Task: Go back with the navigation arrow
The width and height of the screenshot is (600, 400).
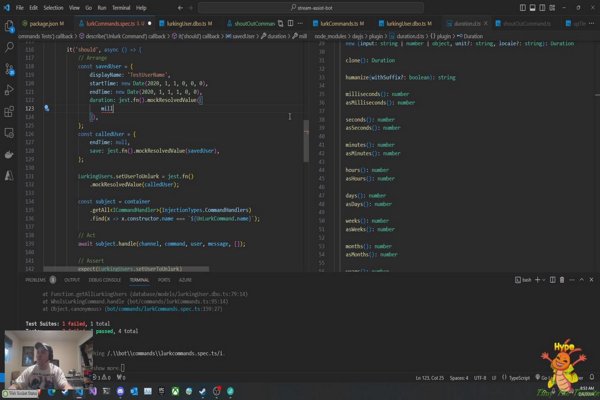Action: point(180,8)
